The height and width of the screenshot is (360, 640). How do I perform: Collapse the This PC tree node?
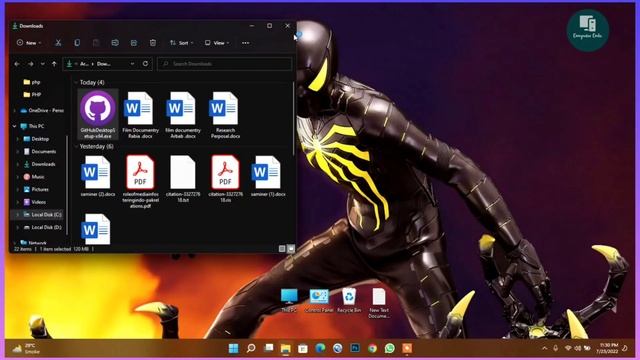tap(15, 127)
